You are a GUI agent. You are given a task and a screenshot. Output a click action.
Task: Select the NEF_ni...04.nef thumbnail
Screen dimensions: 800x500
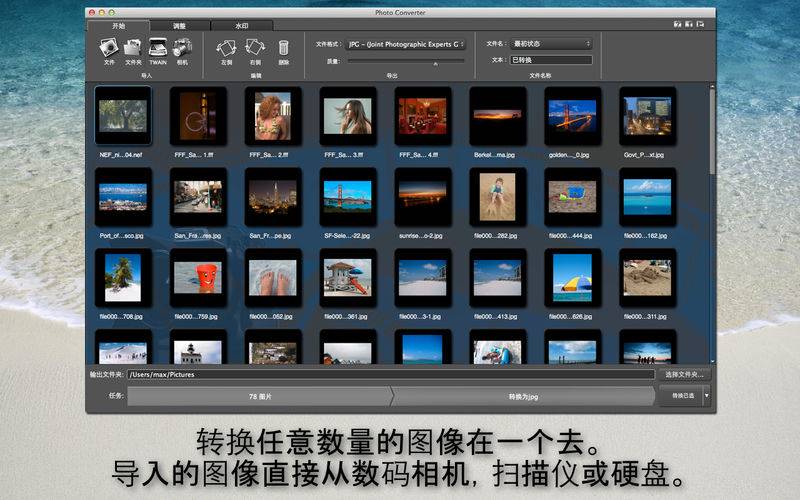(122, 116)
